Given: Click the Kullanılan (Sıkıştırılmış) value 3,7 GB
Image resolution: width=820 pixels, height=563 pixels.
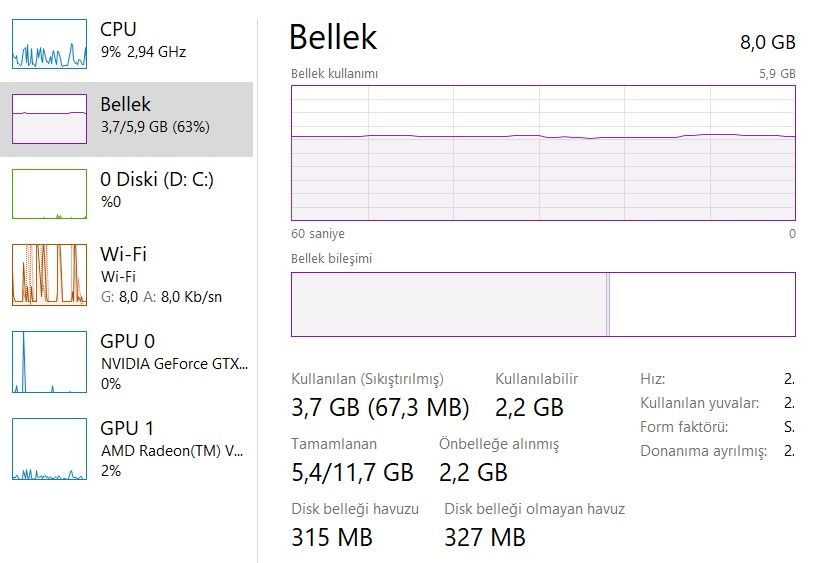Looking at the screenshot, I should 379,407.
